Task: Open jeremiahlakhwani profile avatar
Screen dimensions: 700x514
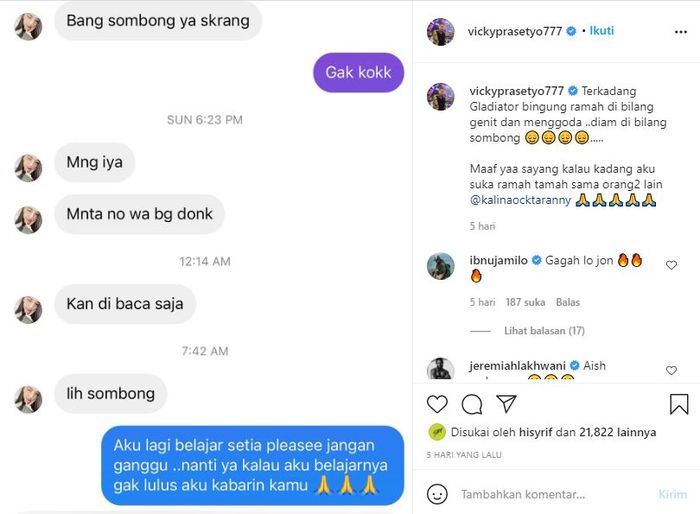Action: coord(441,369)
